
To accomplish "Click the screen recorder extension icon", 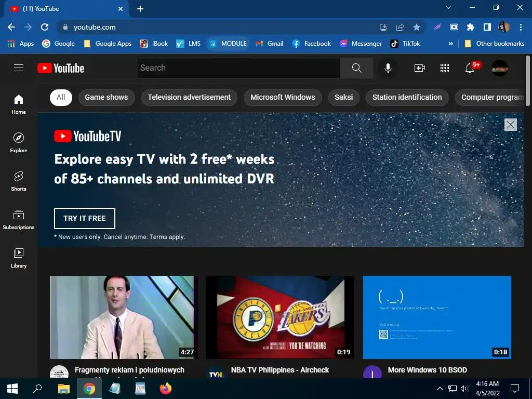I will pos(454,27).
